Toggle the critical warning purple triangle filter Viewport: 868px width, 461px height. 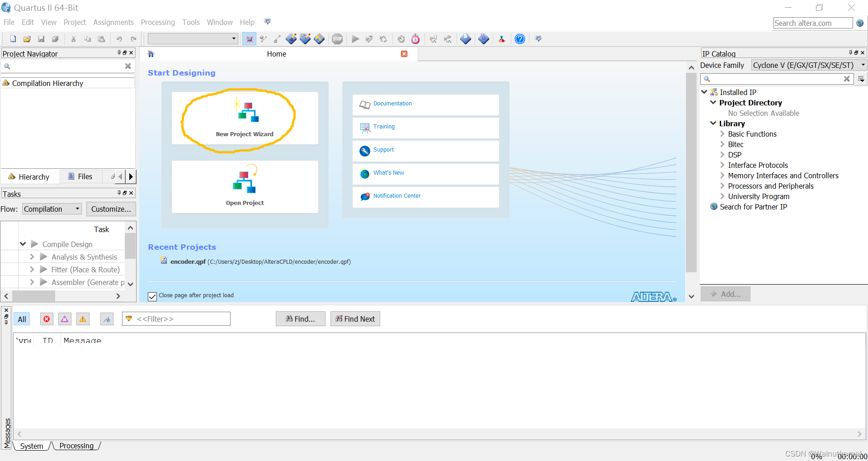click(65, 319)
